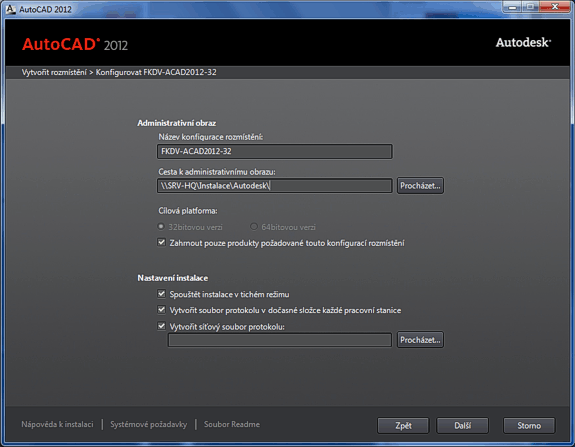Click the Nastavení instalace heading
575x447 pixels.
(x=172, y=278)
